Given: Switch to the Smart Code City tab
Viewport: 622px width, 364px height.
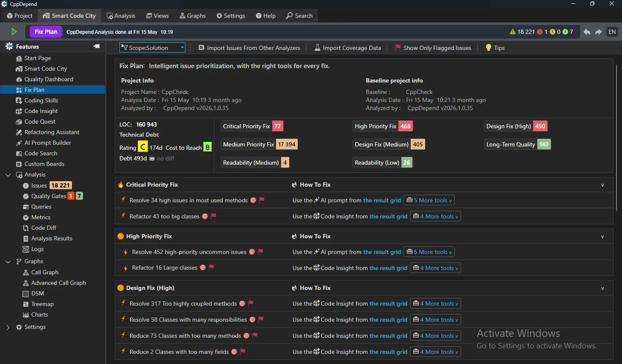Looking at the screenshot, I should click(69, 16).
